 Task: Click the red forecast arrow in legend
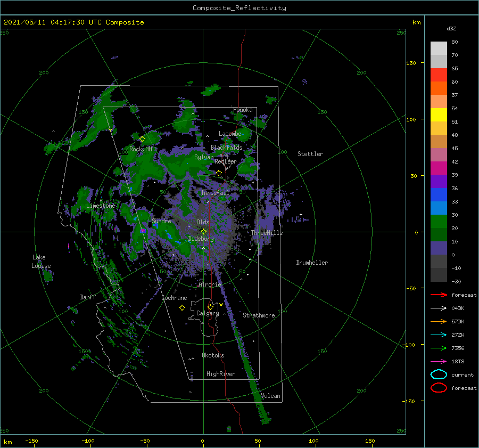[439, 295]
